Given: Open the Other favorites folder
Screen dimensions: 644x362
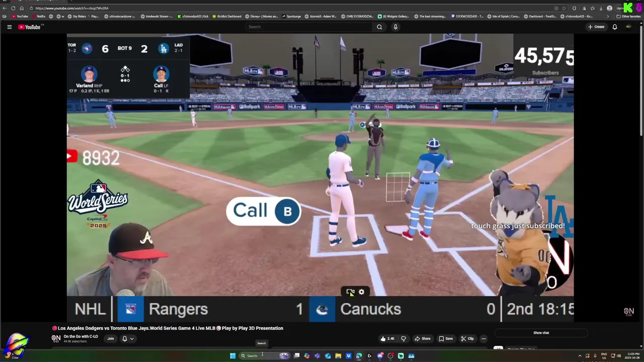Looking at the screenshot, I should 628,16.
